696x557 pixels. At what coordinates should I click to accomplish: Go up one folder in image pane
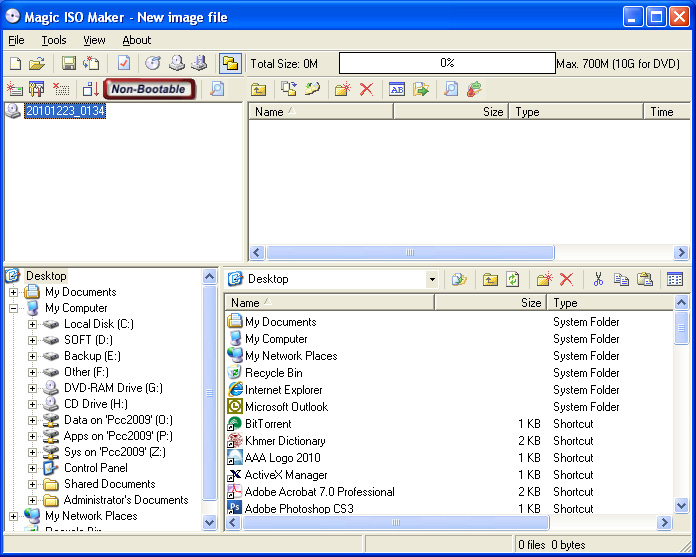pyautogui.click(x=258, y=89)
